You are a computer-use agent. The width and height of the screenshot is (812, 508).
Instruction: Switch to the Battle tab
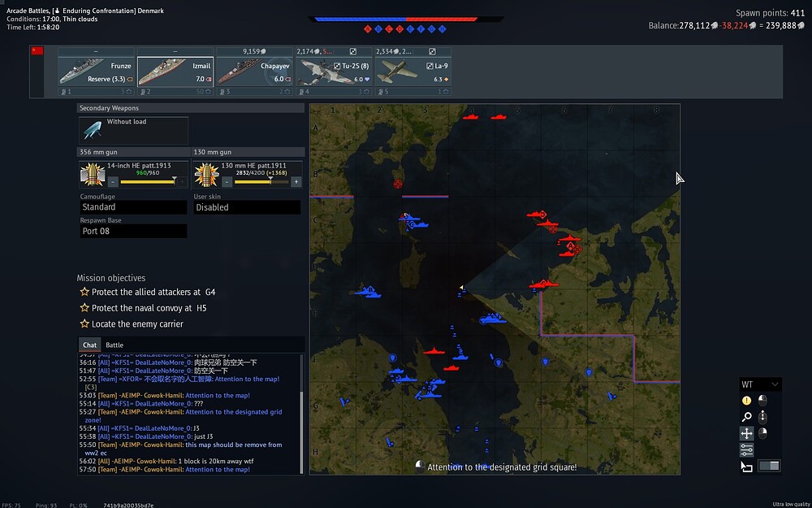[x=114, y=345]
